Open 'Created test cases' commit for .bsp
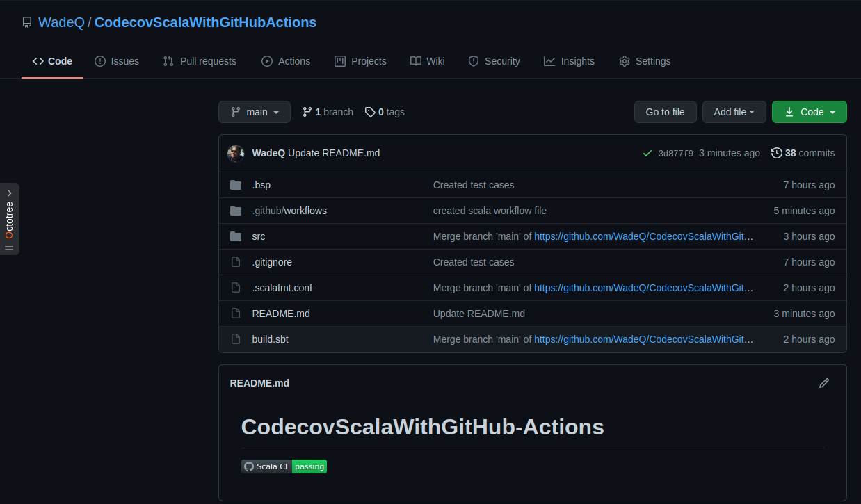This screenshot has width=861, height=504. tap(474, 185)
